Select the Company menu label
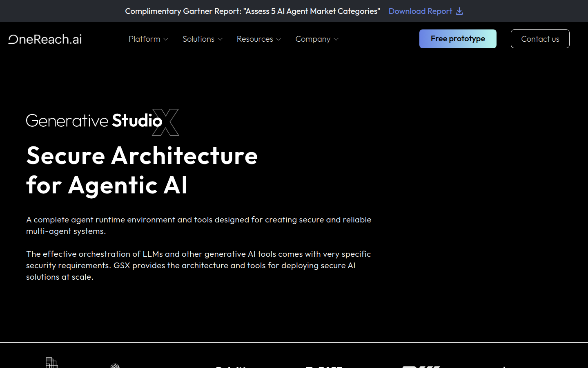Viewport: 588px width, 368px height. pos(313,39)
